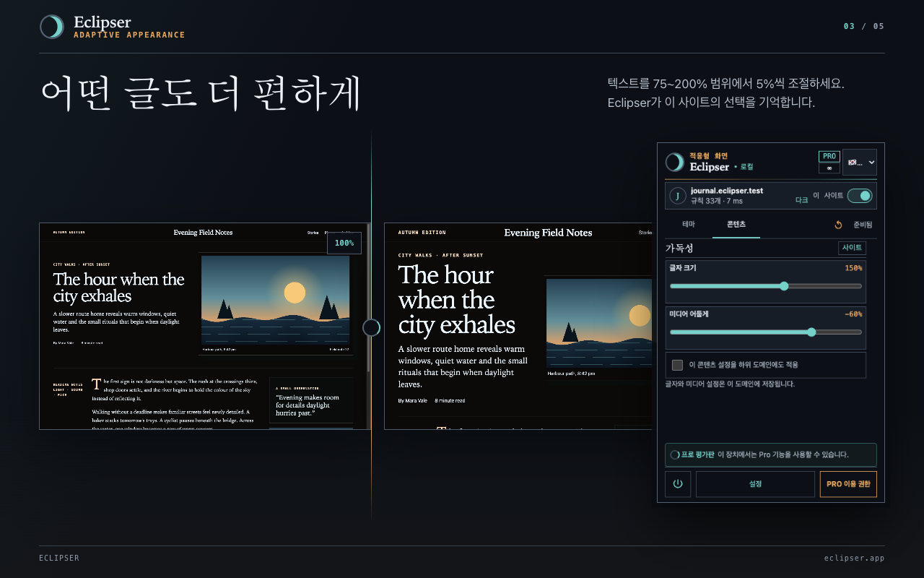924x578 pixels.
Task: Switch to the 테마 tab
Action: [x=689, y=225]
